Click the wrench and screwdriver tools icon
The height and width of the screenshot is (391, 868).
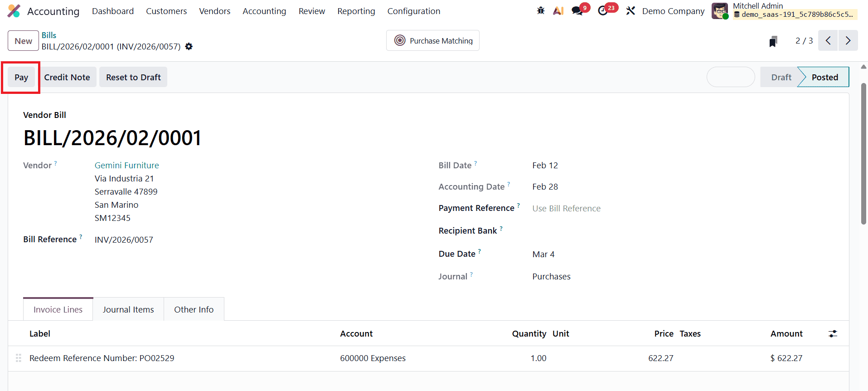pos(630,11)
